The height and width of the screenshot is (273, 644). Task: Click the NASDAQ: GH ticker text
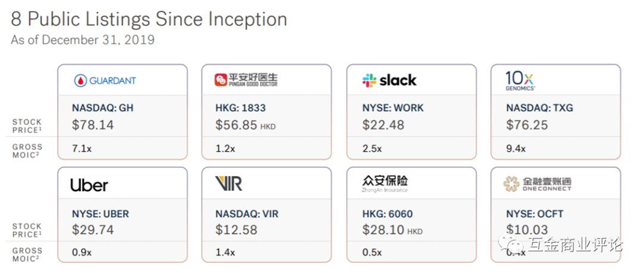tap(103, 109)
